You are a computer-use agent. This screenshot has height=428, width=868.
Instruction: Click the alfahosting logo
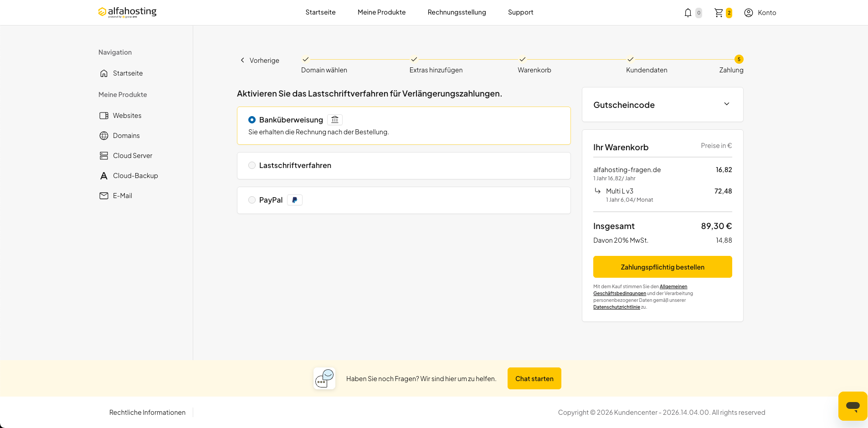(x=127, y=12)
